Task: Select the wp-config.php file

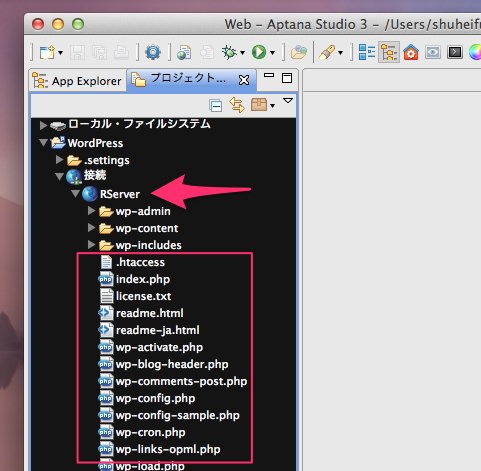Action: [155, 398]
